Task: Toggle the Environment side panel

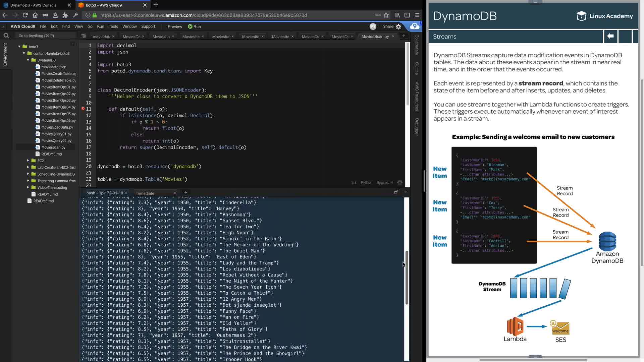Action: (5, 54)
